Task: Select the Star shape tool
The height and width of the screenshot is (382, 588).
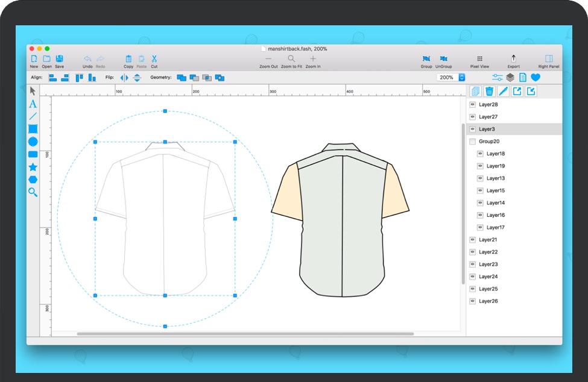Action: click(33, 167)
